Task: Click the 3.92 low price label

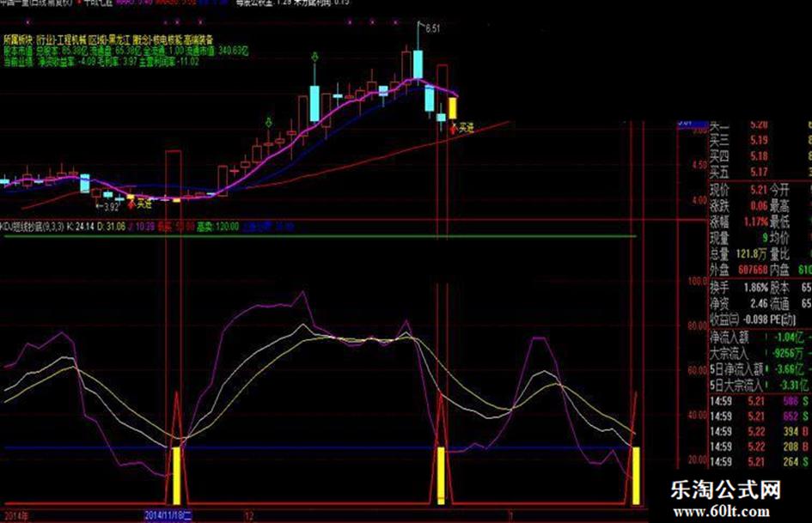Action: point(112,207)
